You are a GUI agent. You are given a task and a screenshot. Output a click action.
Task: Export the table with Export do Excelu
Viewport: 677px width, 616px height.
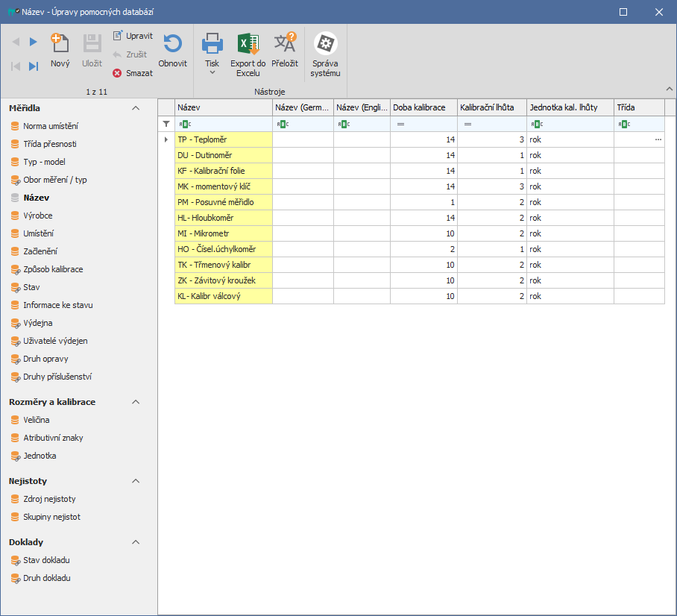(248, 55)
